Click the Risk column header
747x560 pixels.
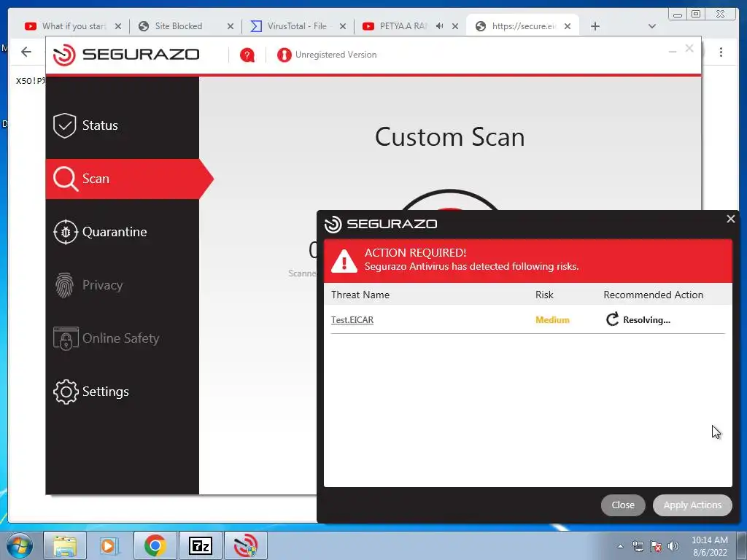click(544, 295)
